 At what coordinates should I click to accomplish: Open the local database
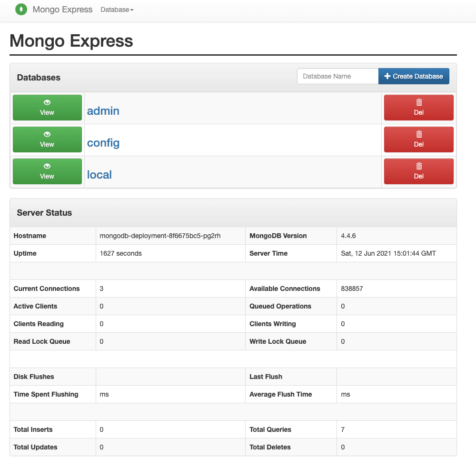click(x=99, y=175)
